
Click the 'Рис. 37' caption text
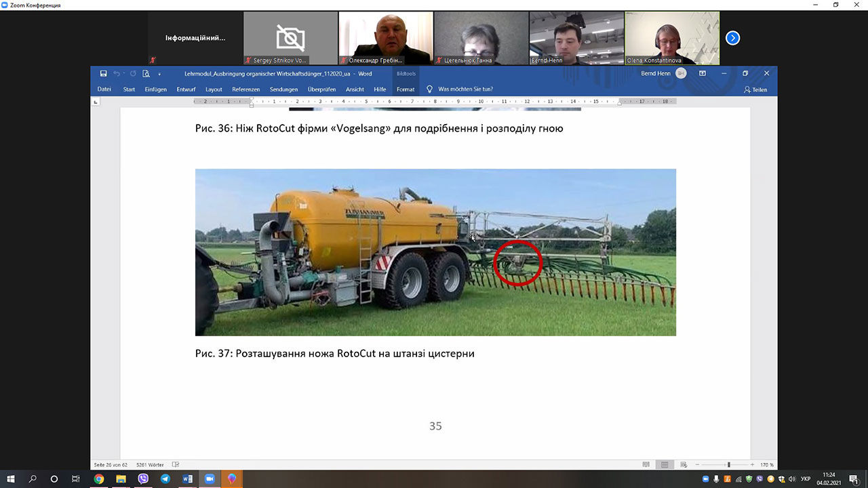(x=335, y=354)
